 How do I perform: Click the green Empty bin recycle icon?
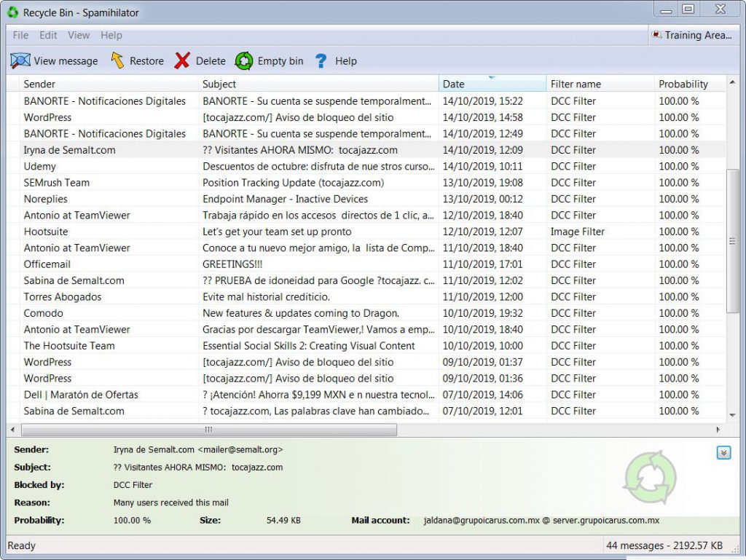[244, 61]
